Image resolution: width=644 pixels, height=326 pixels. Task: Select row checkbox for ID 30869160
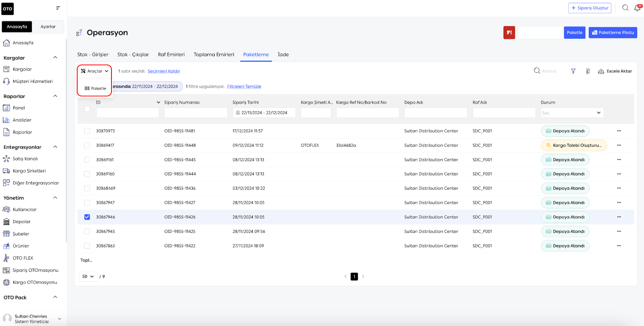coord(87,174)
